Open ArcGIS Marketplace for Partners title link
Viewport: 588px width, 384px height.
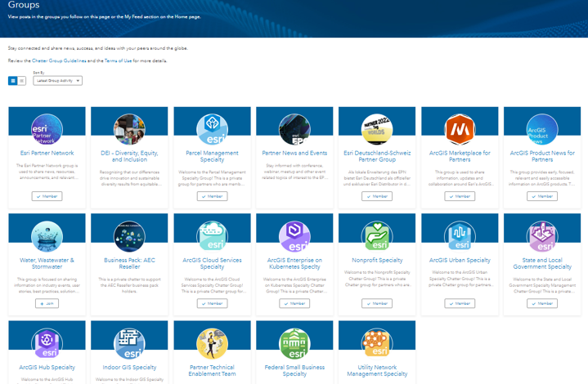point(460,156)
